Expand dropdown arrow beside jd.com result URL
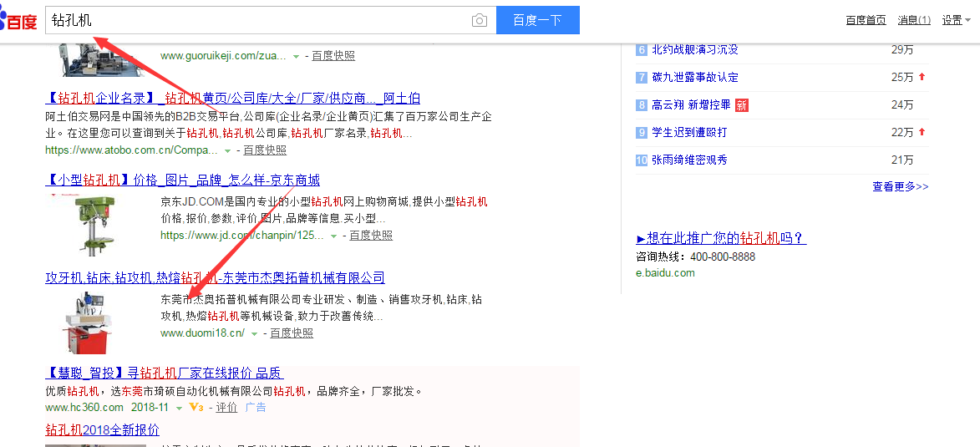 [x=333, y=236]
